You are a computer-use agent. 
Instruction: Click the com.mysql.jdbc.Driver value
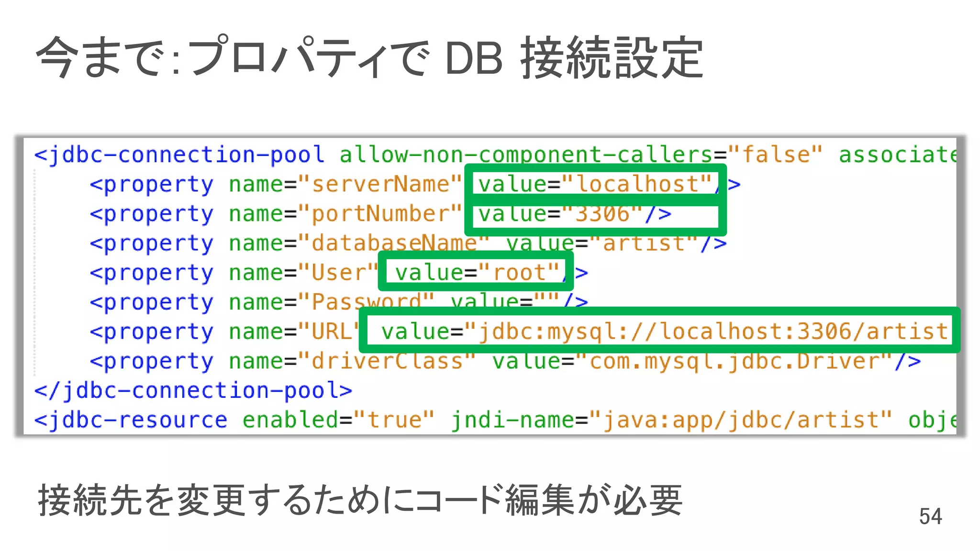click(735, 361)
